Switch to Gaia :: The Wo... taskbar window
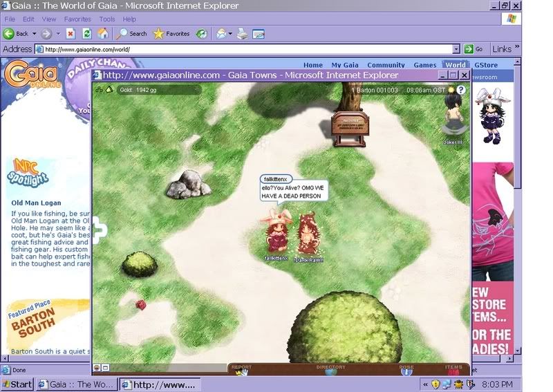This screenshot has width=553, height=392. 77,384
